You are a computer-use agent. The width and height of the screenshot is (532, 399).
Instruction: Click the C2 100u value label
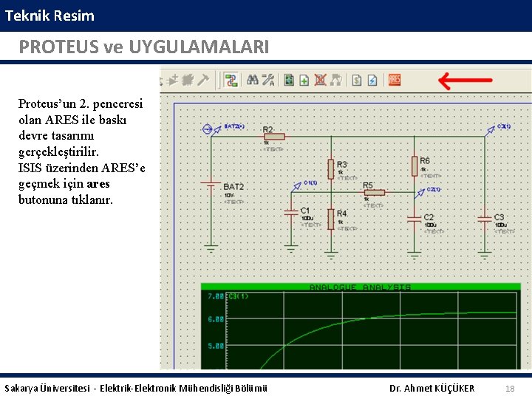[x=431, y=225]
